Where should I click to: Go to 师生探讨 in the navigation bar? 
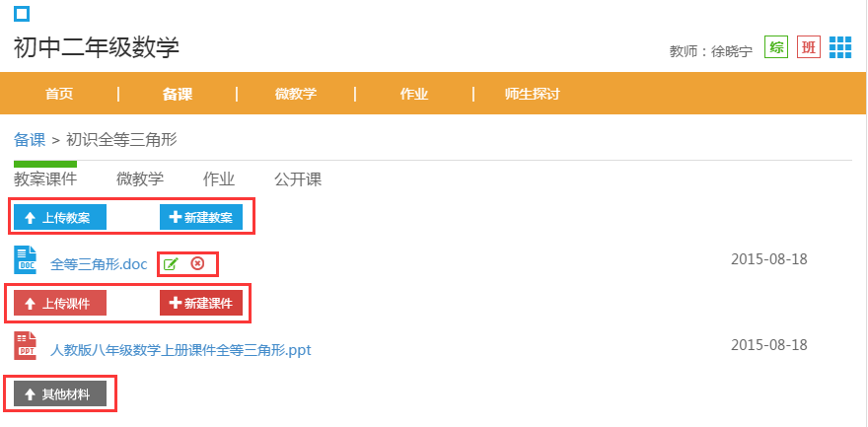pos(532,94)
